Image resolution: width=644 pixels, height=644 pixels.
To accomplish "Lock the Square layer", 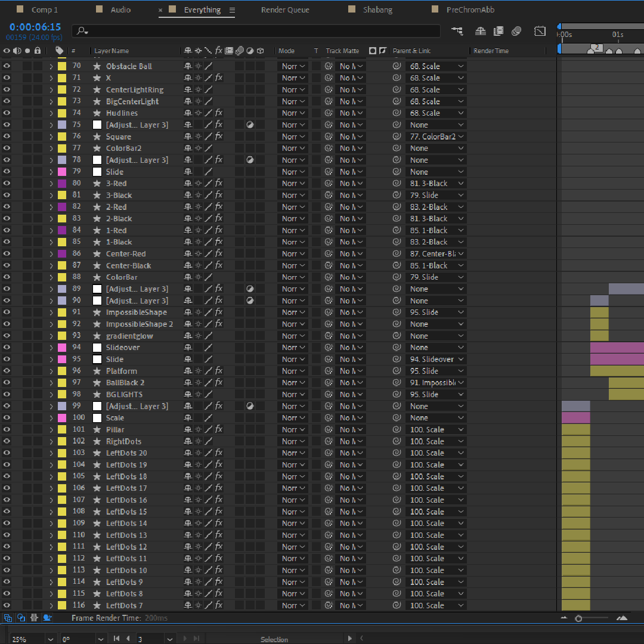I will click(38, 137).
